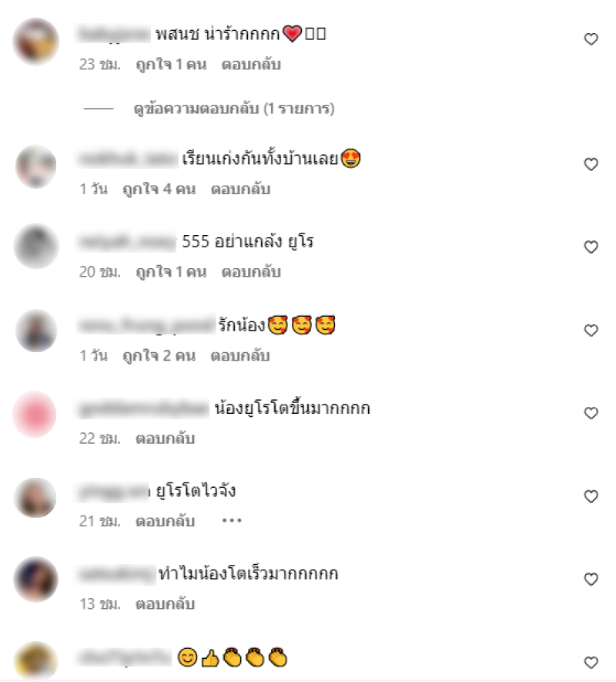Open 'ถูกใจ 2 คน' likes on 'รักน้อง' comment
The image size is (616, 682).
click(159, 356)
